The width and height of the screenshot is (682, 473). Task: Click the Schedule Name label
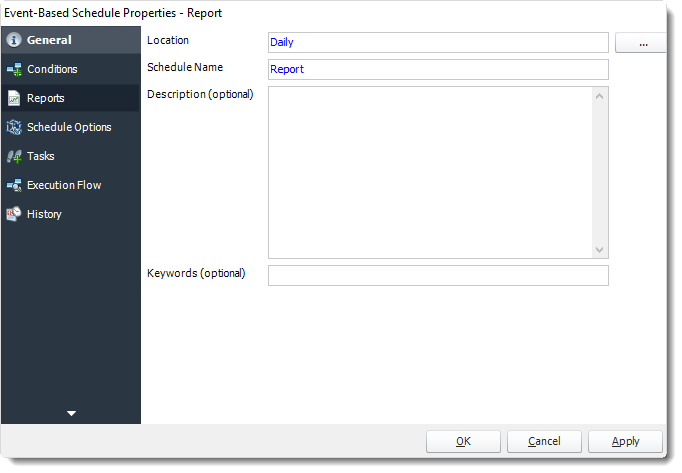(185, 67)
